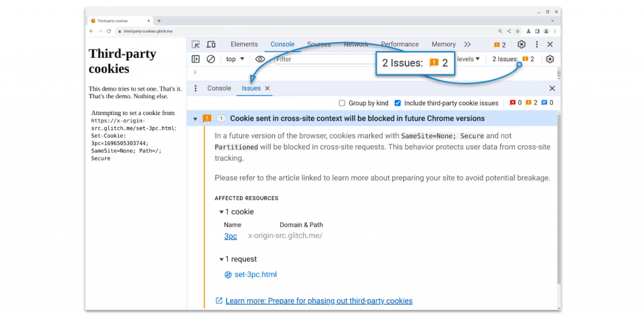The width and height of the screenshot is (644, 315).
Task: Open the drawer three-dot menu
Action: point(196,88)
